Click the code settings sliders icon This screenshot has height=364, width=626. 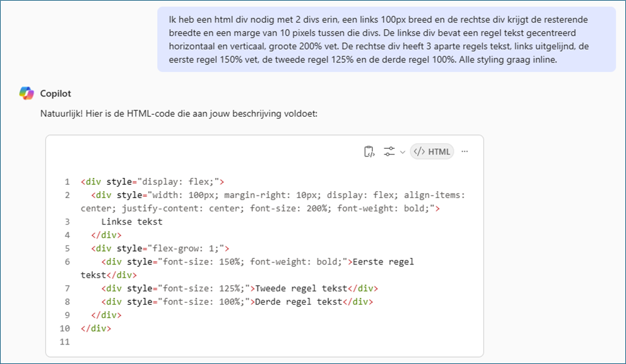coord(389,151)
